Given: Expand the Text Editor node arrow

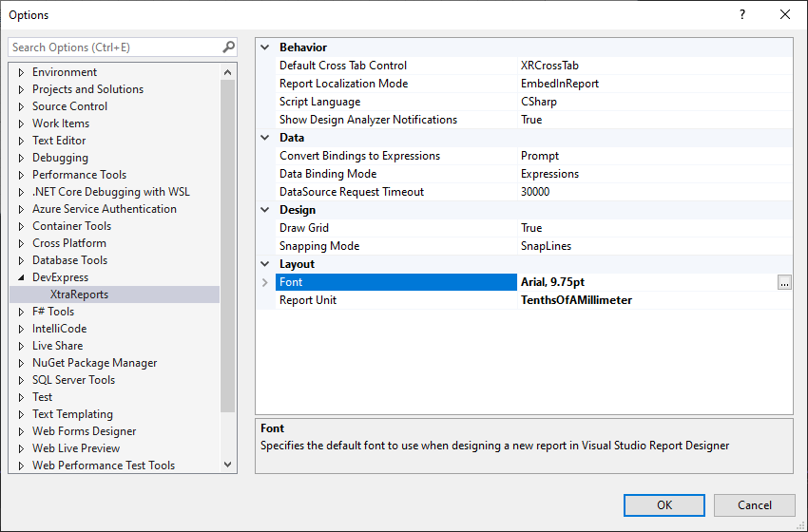Looking at the screenshot, I should tap(21, 141).
